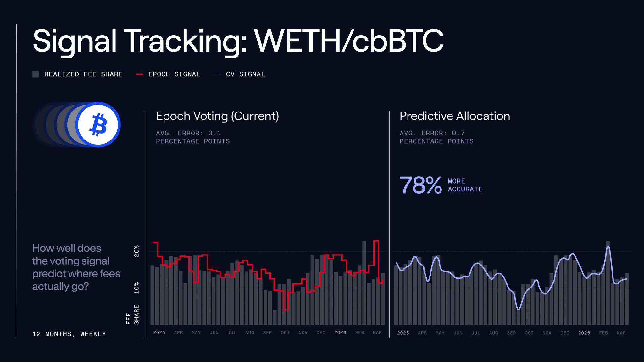
Task: Click the vertical FEE SHARE axis label
Action: (132, 315)
